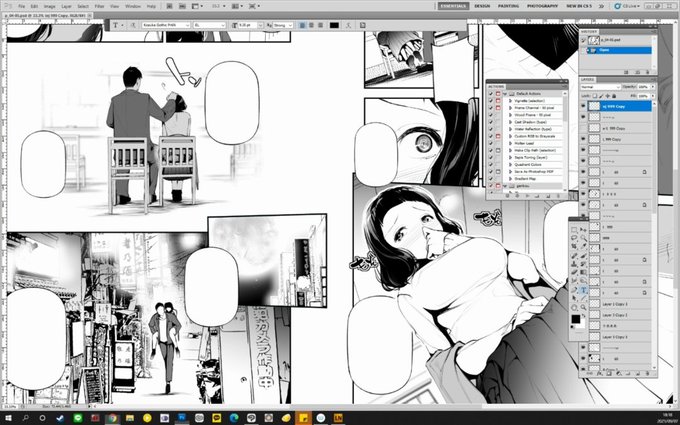The width and height of the screenshot is (680, 425).
Task: Toggle Wood Frame action checkbox
Action: 490,115
